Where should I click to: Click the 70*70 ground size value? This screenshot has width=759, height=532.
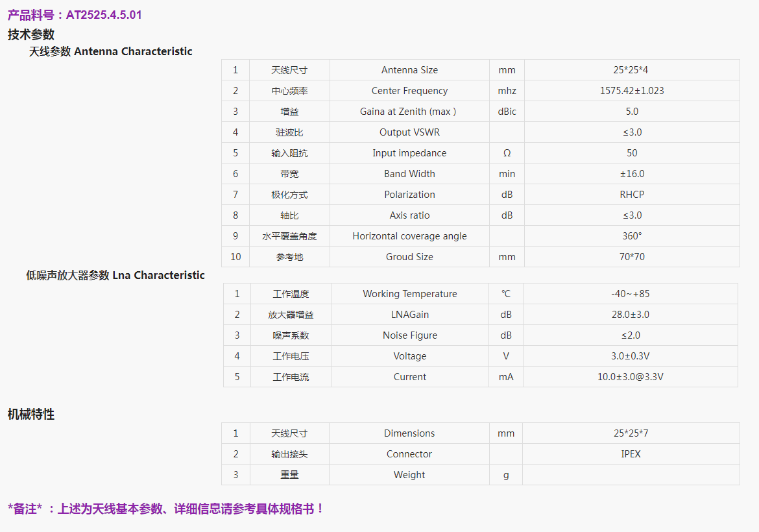click(x=631, y=257)
